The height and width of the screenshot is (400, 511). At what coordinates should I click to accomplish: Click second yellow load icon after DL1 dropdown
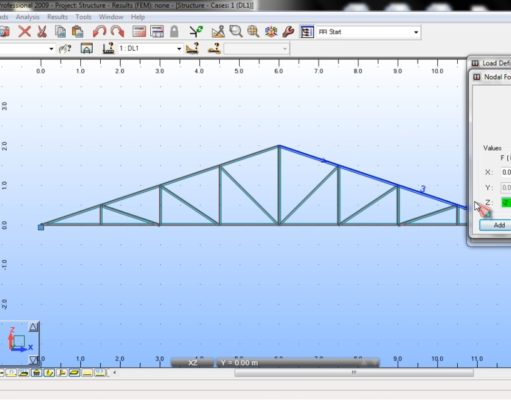point(214,49)
